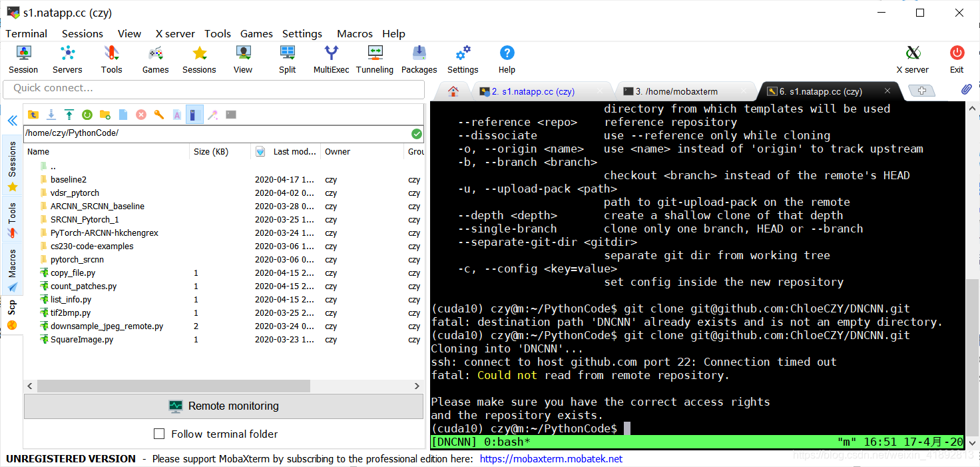980x467 pixels.
Task: Toggle the hidden files view icon
Action: (194, 115)
